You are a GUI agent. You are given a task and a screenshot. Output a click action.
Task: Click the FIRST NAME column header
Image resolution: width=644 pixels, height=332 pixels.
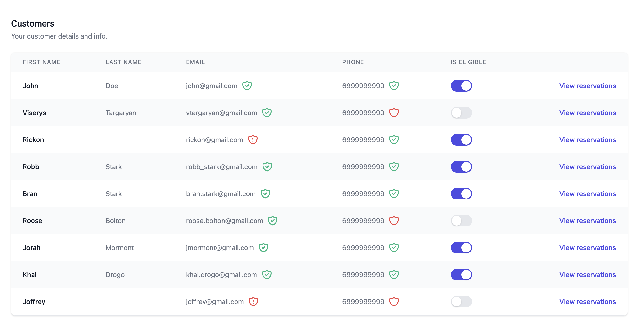coord(41,62)
